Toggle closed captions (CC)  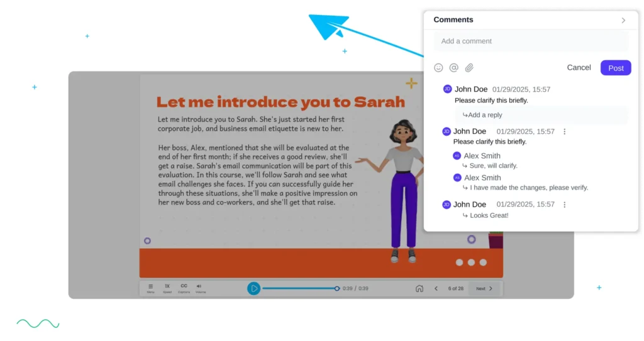(184, 287)
